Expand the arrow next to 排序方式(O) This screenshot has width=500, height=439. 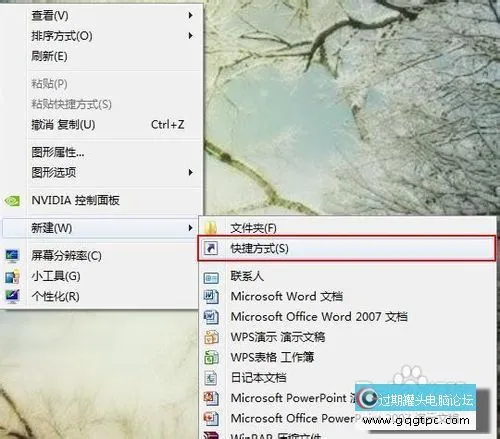click(x=190, y=36)
